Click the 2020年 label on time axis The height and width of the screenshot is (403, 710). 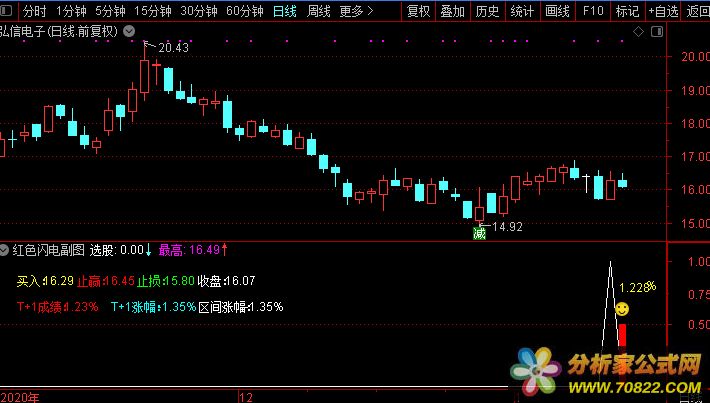click(x=20, y=398)
